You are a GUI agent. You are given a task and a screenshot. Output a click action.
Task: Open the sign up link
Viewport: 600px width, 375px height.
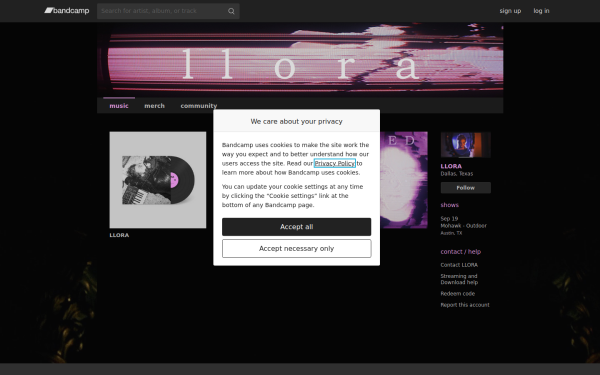tap(510, 11)
